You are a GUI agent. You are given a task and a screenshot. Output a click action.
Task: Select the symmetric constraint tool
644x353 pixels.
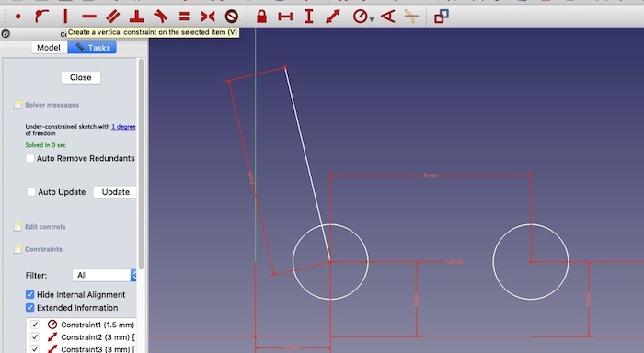tap(208, 17)
